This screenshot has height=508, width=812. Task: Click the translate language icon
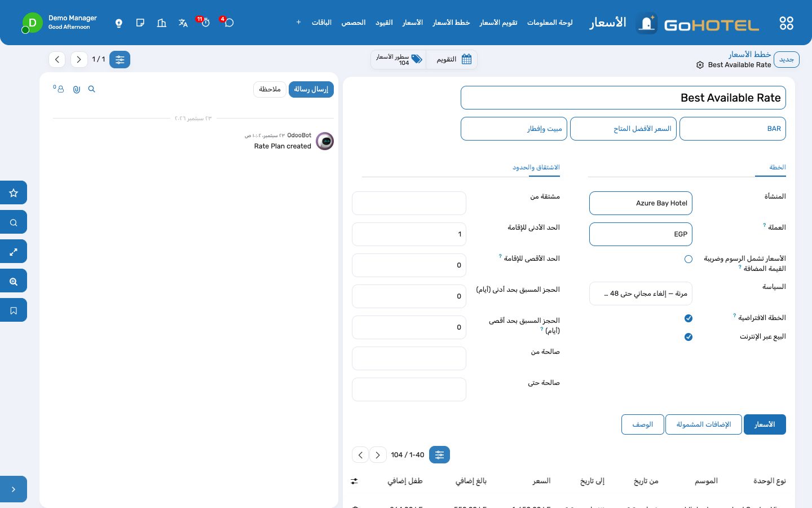point(183,23)
